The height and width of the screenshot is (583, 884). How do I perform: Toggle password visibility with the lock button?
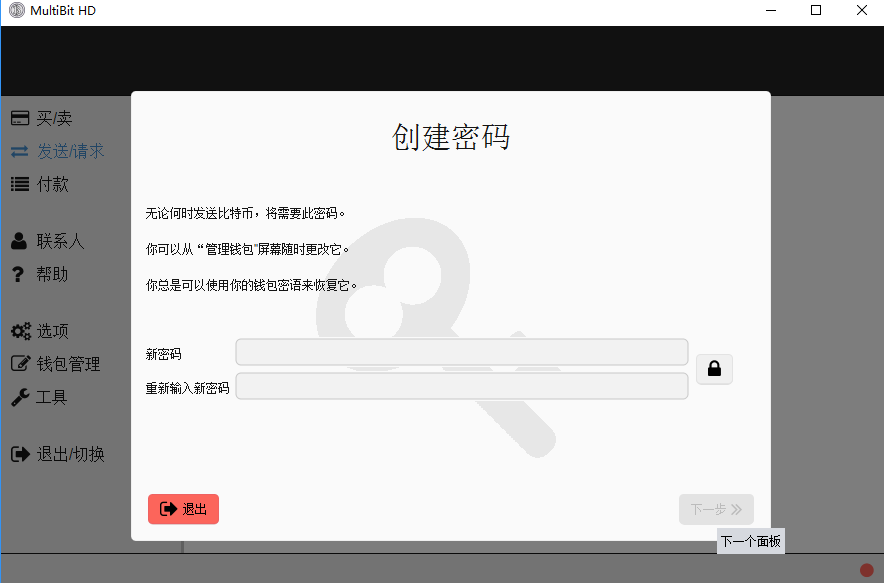[714, 369]
